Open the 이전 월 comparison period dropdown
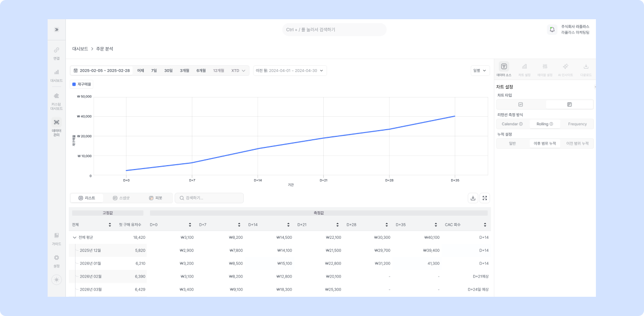The image size is (644, 316). 290,71
